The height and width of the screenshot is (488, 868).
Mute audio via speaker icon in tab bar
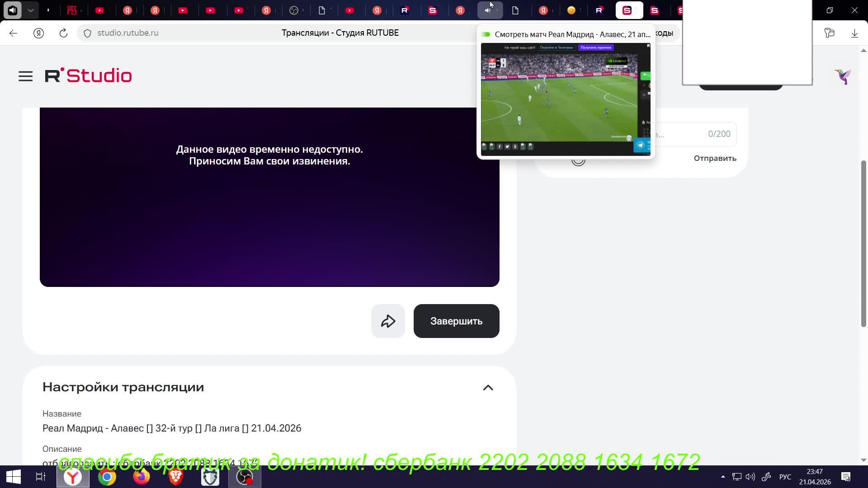point(13,10)
